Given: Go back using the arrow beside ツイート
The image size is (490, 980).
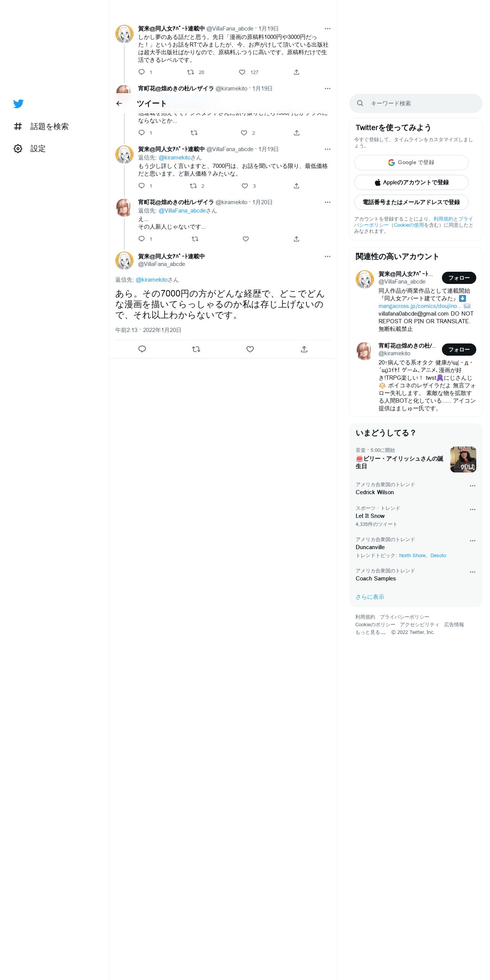Looking at the screenshot, I should point(119,103).
